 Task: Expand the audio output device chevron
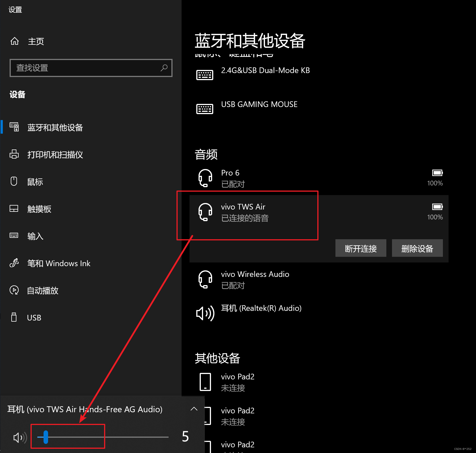tap(194, 409)
